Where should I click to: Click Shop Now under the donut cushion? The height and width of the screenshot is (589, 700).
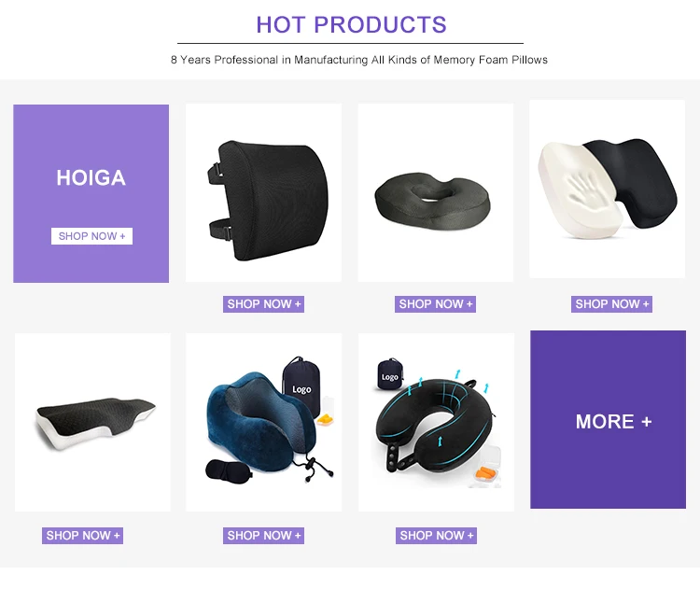click(x=435, y=304)
